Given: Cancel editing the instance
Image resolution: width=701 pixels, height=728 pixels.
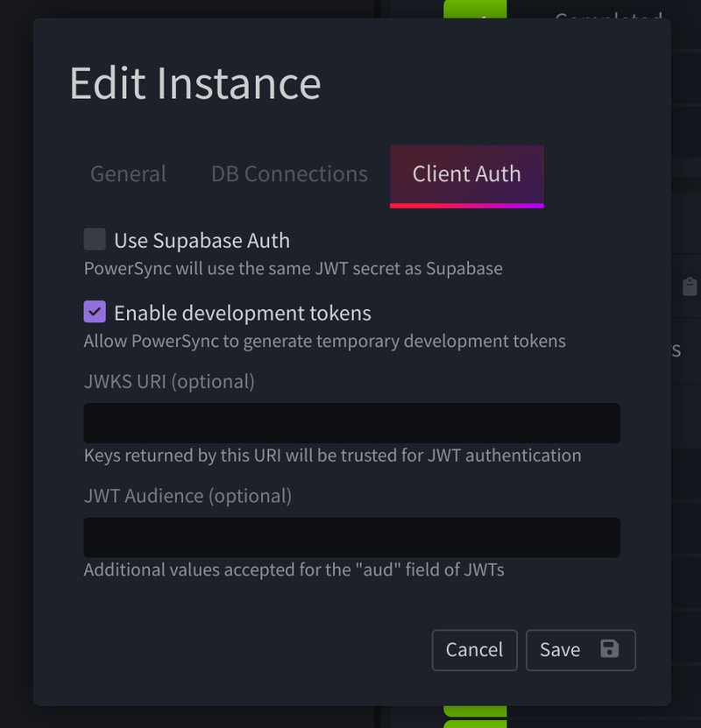Looking at the screenshot, I should (x=474, y=650).
